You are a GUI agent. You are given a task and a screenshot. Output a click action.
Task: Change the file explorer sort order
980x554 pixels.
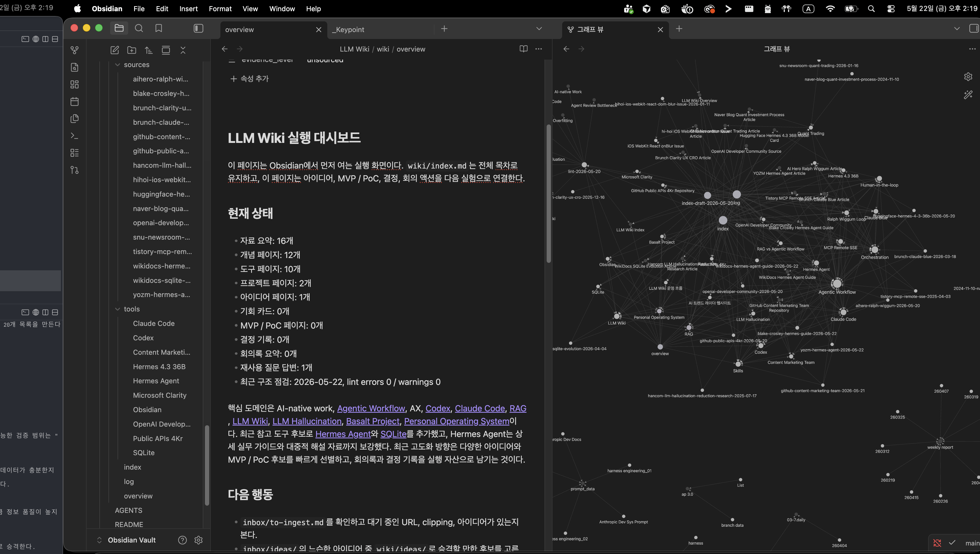(149, 50)
